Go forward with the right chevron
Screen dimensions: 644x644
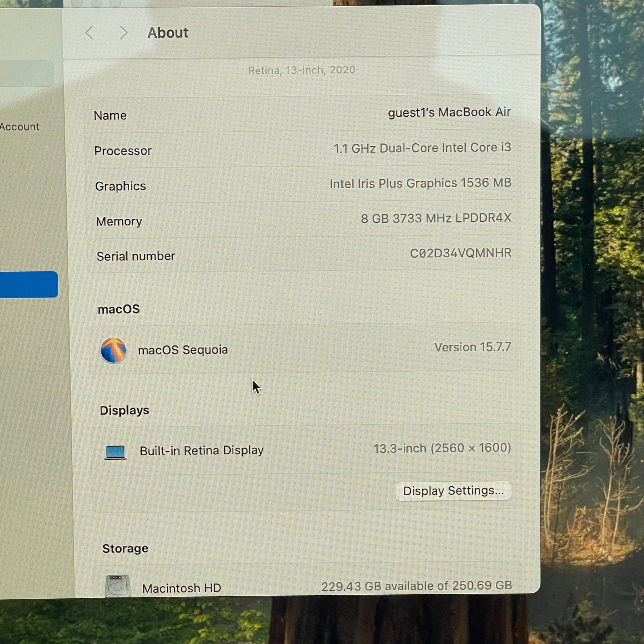coord(124,33)
